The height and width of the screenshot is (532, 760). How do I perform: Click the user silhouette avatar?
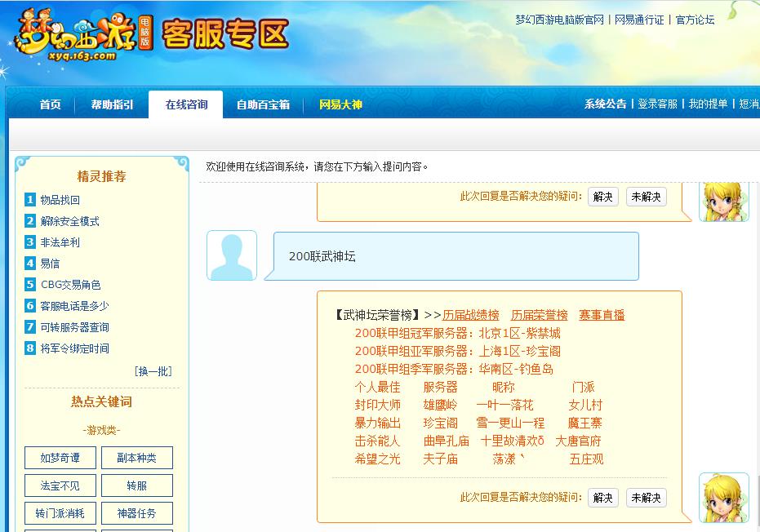232,255
